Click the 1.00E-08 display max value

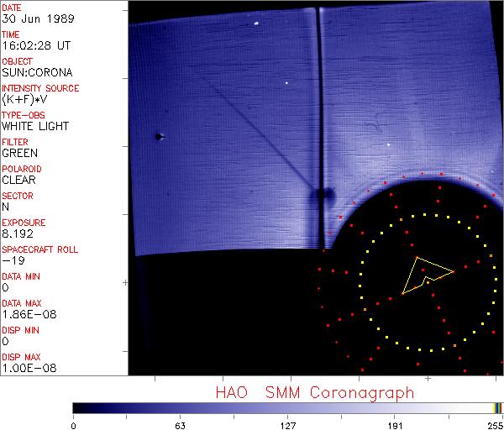(x=26, y=368)
